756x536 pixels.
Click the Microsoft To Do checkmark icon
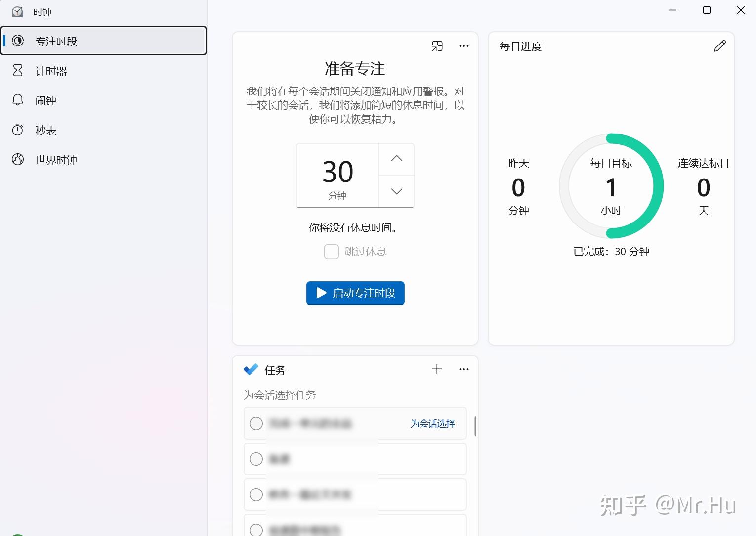[x=251, y=369]
